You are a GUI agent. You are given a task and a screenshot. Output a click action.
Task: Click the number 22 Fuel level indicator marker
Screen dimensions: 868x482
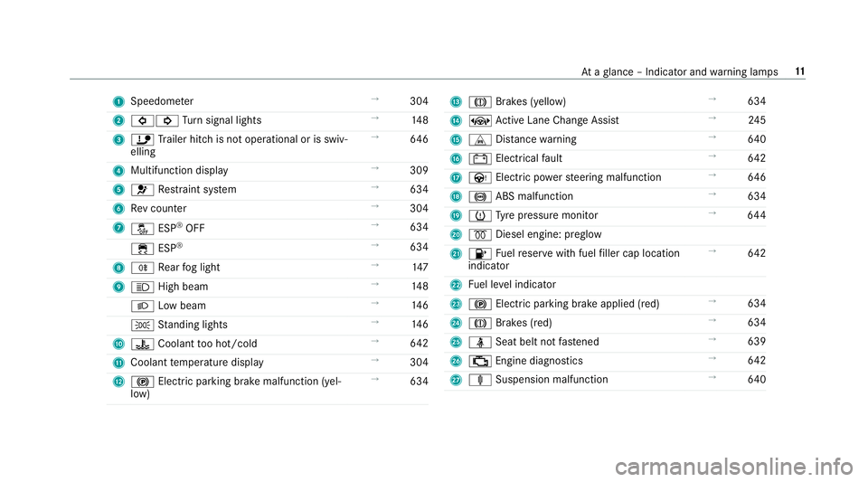coord(456,286)
